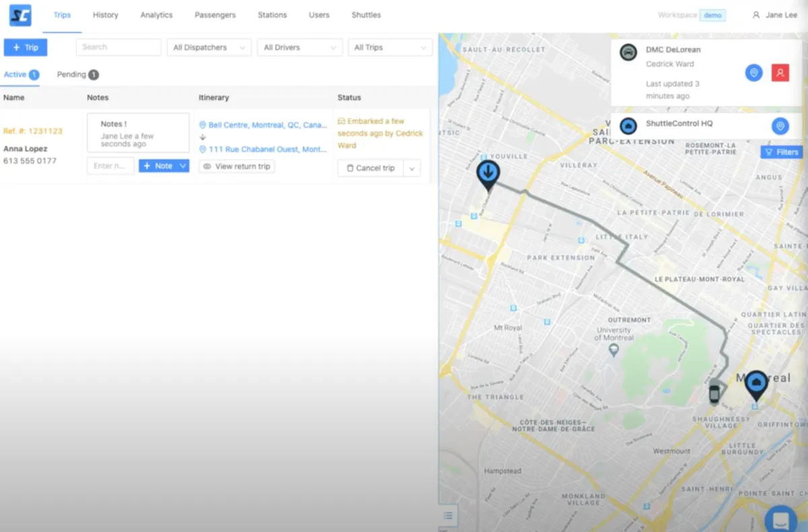Click the demo workspace badge

coord(712,15)
